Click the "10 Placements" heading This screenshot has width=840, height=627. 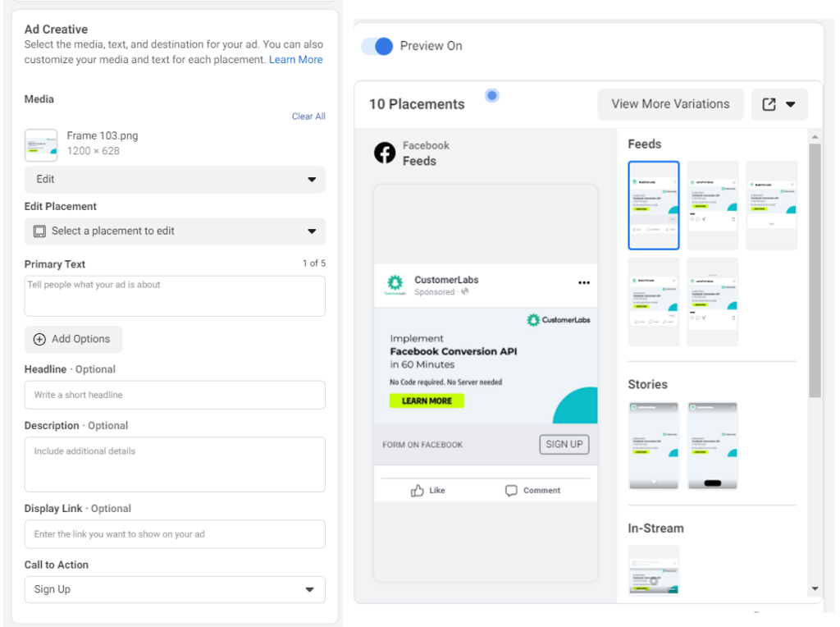pos(417,104)
